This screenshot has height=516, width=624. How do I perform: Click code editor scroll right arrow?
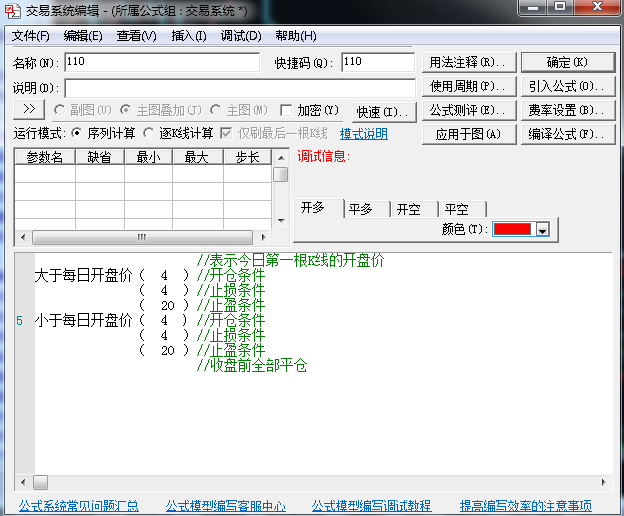604,483
